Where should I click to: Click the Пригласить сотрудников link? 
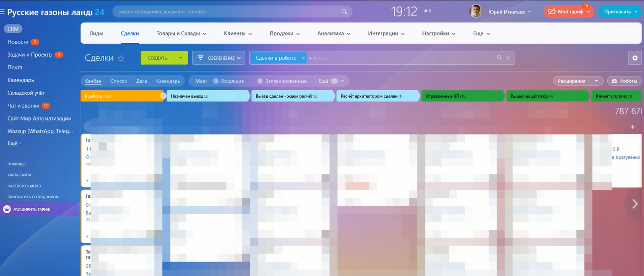pyautogui.click(x=33, y=197)
